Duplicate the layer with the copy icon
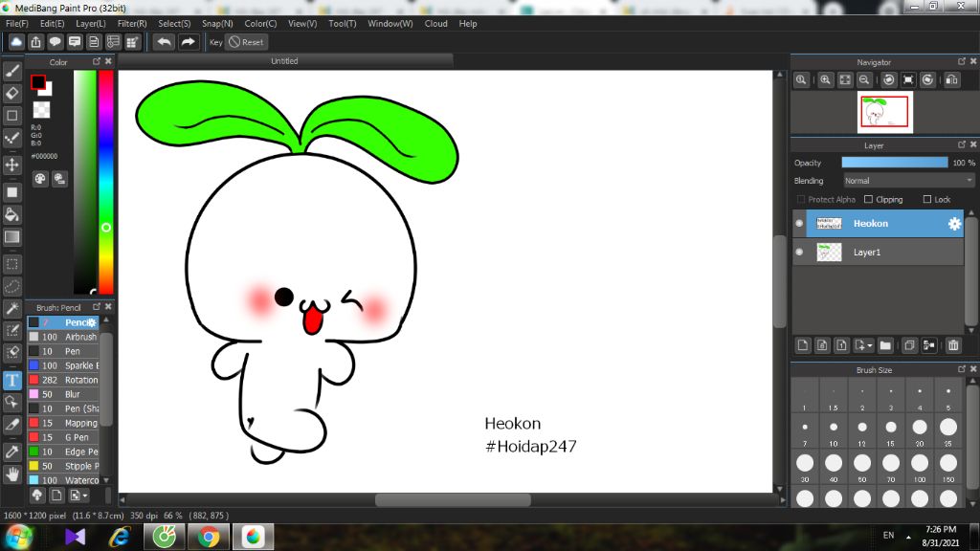980x551 pixels. click(x=909, y=345)
